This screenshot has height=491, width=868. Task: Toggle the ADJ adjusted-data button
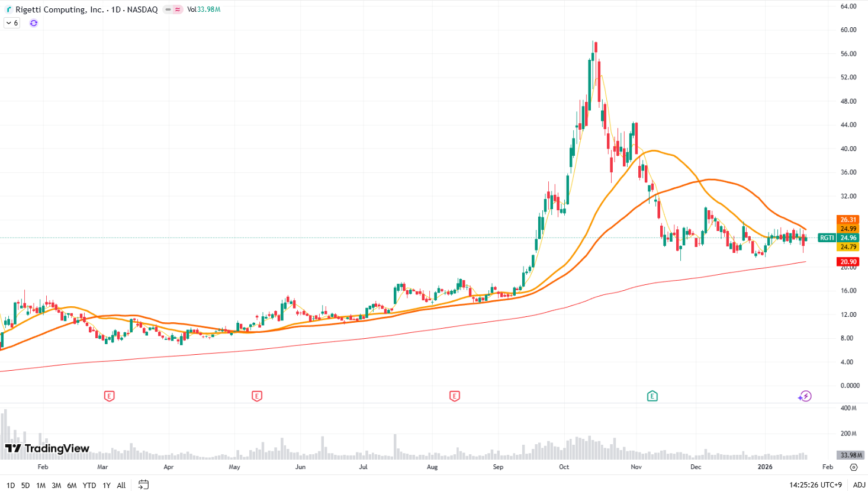[x=859, y=484]
